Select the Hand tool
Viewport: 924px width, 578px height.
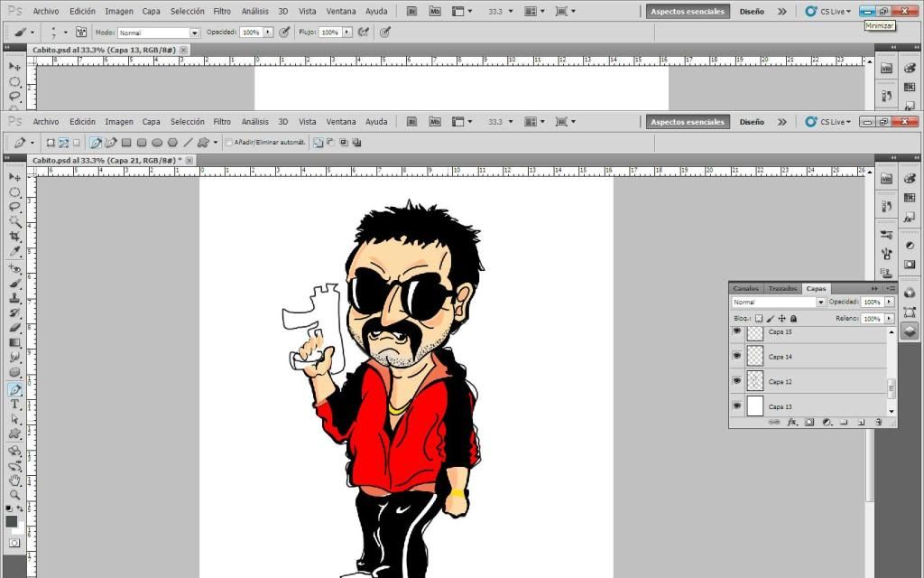pyautogui.click(x=14, y=480)
